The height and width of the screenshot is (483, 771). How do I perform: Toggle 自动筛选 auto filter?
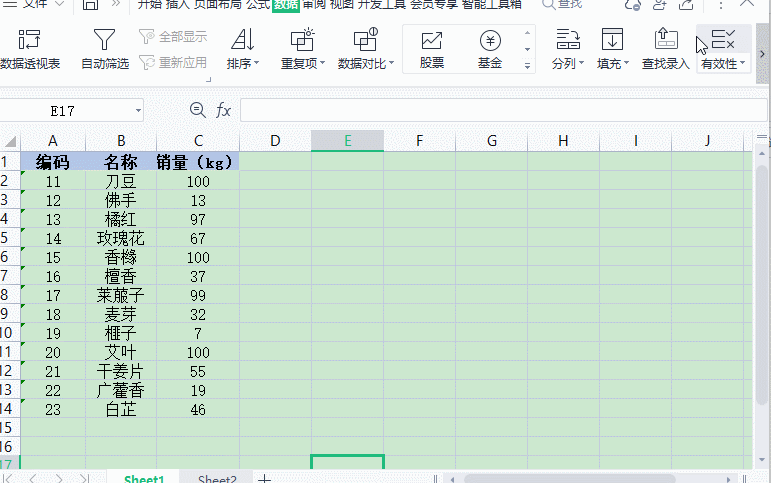[104, 48]
